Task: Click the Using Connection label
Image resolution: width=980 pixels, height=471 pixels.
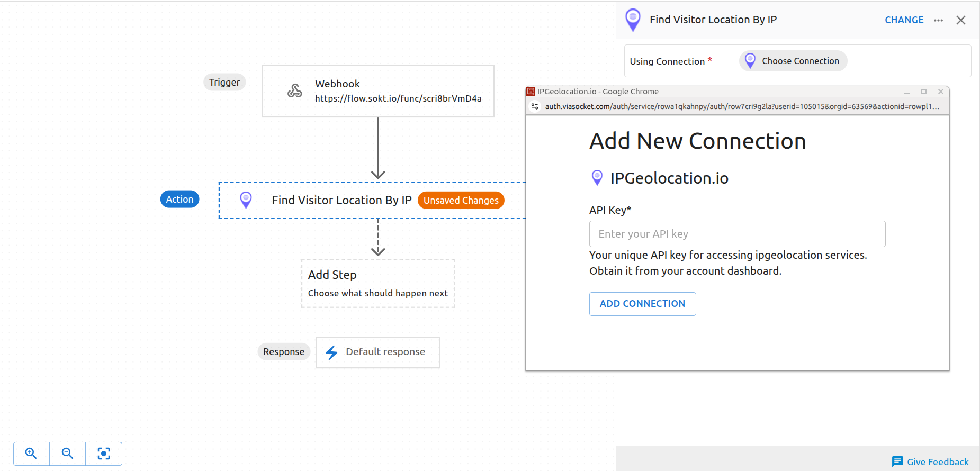Action: (x=667, y=61)
